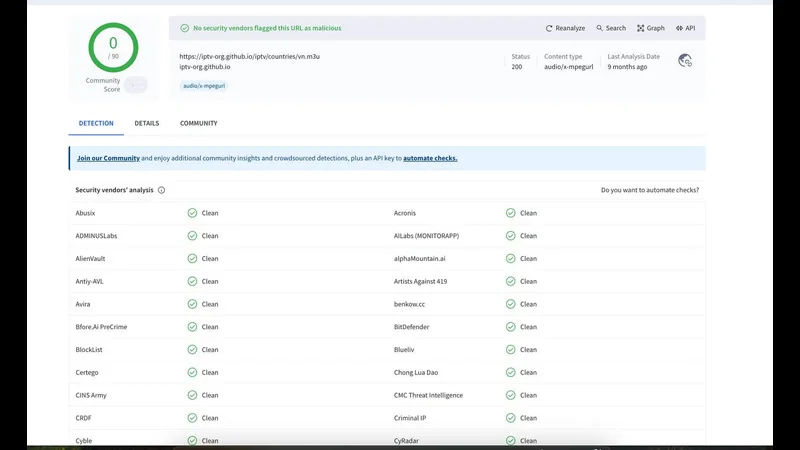The image size is (800, 450).
Task: Click the Abusix Clean checkmark icon
Action: (192, 213)
